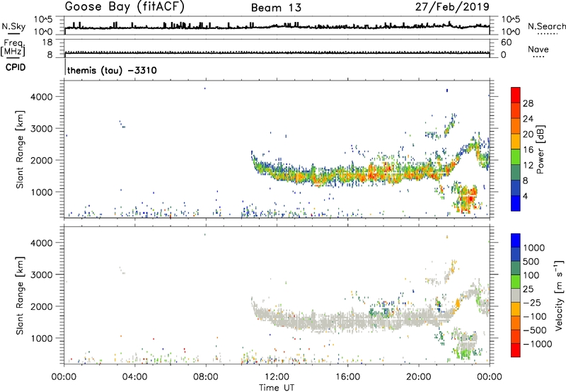This screenshot has height=392, width=566.
Task: Click the '2000' range tick in velocity panel
Action: point(41,306)
